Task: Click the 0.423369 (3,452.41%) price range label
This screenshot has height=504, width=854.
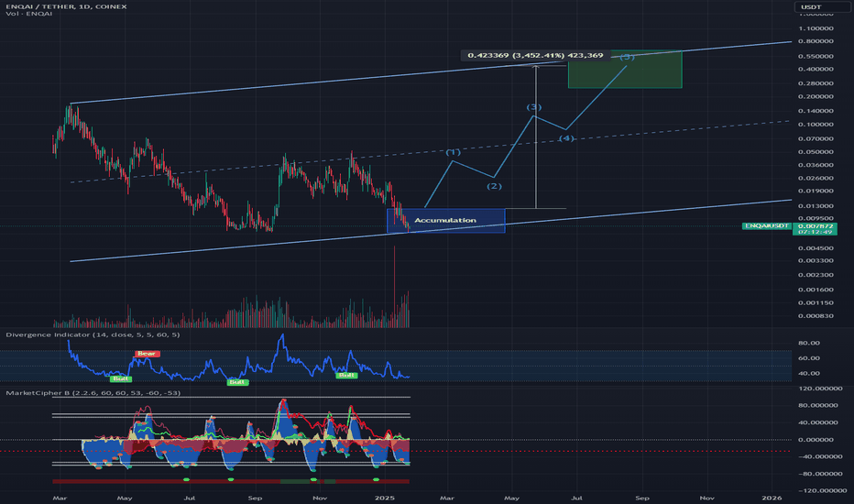Action: click(x=535, y=56)
